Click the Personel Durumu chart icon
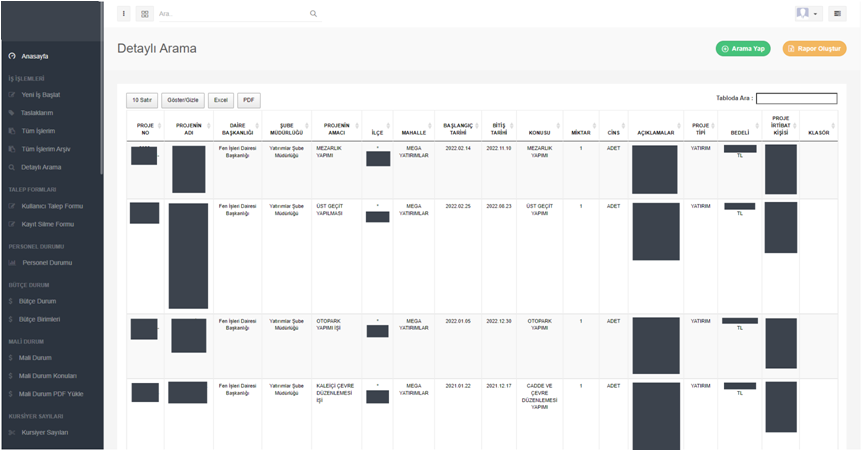 [x=11, y=263]
